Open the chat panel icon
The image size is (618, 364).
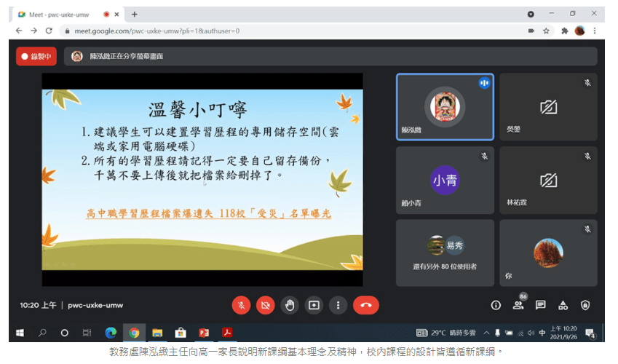pos(541,306)
